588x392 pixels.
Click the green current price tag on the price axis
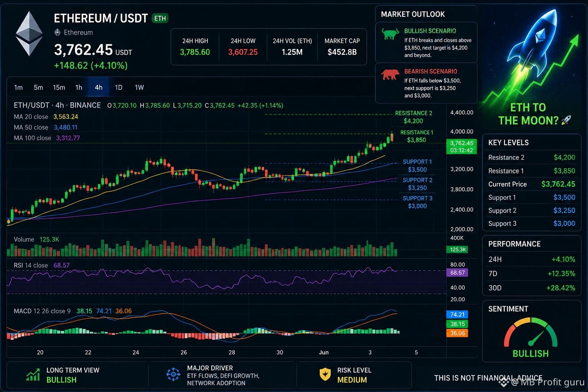point(462,147)
